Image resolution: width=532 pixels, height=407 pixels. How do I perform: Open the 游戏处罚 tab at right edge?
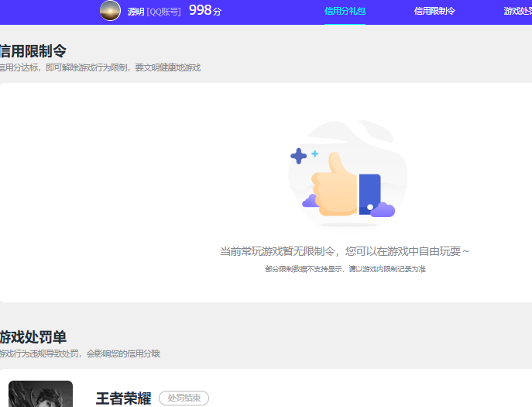[518, 11]
